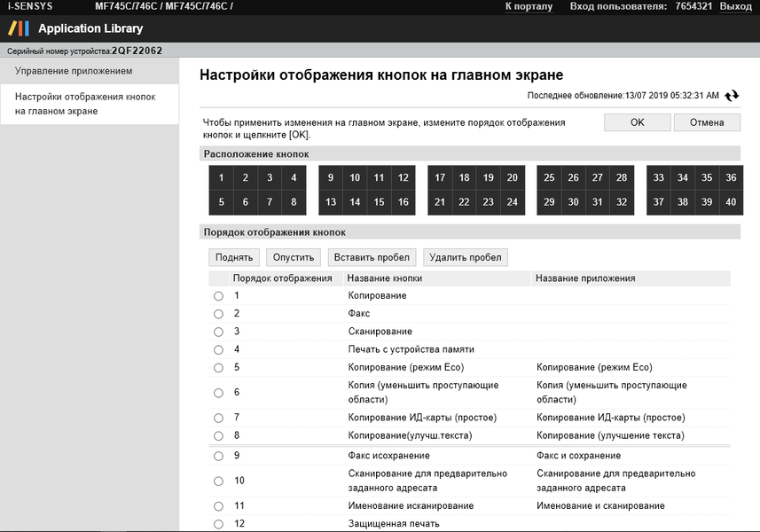Select radio button for row 3 Сканирование
Screen dimensions: 760x532
[x=218, y=332]
